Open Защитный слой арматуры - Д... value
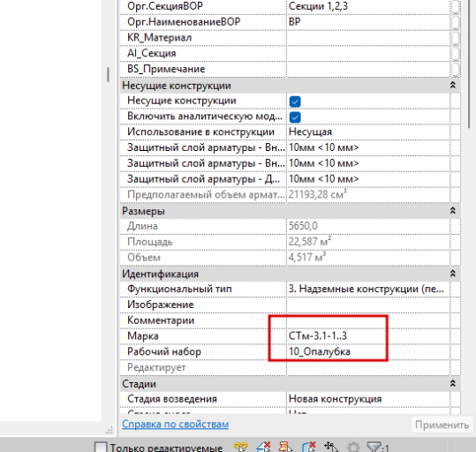 368,179
